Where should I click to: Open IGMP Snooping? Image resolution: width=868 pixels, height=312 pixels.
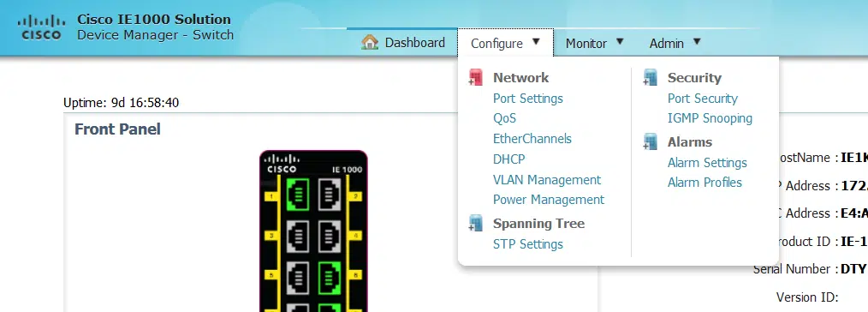pyautogui.click(x=710, y=118)
